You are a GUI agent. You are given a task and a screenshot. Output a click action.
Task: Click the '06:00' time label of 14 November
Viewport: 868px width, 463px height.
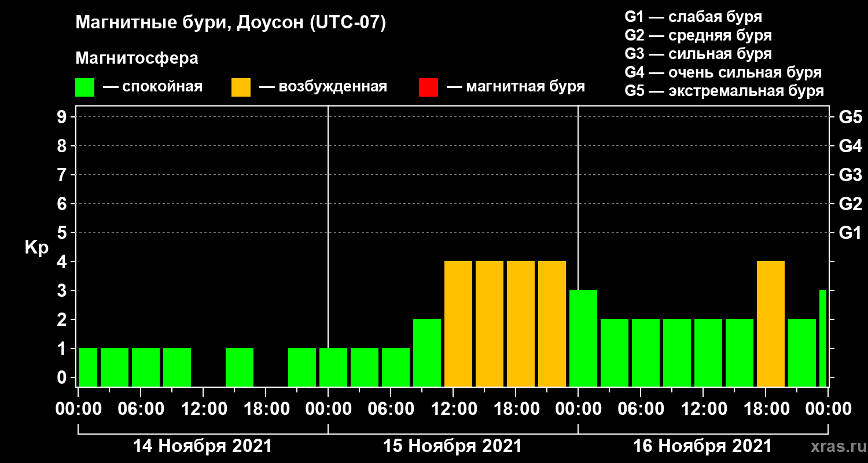[x=141, y=409]
